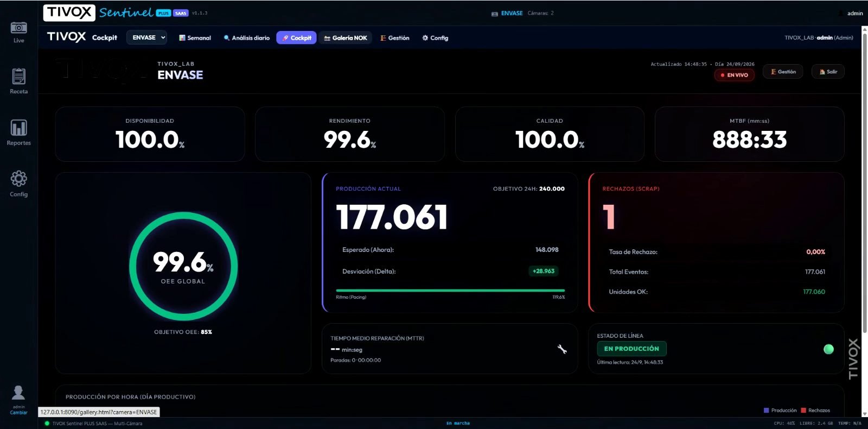This screenshot has width=868, height=429.
Task: Click the rejects count 1 in scrap card
Action: pyautogui.click(x=609, y=217)
